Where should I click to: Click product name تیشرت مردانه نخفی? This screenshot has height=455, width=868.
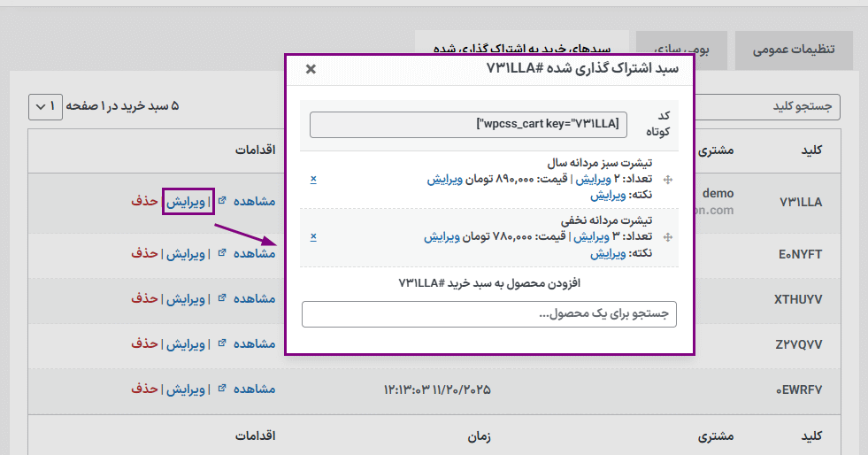pyautogui.click(x=607, y=220)
